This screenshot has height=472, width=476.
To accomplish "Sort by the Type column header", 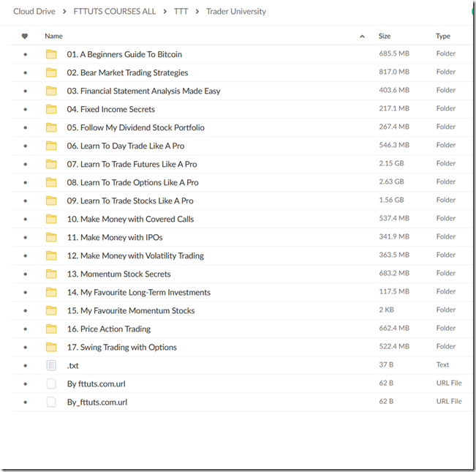I will point(443,37).
